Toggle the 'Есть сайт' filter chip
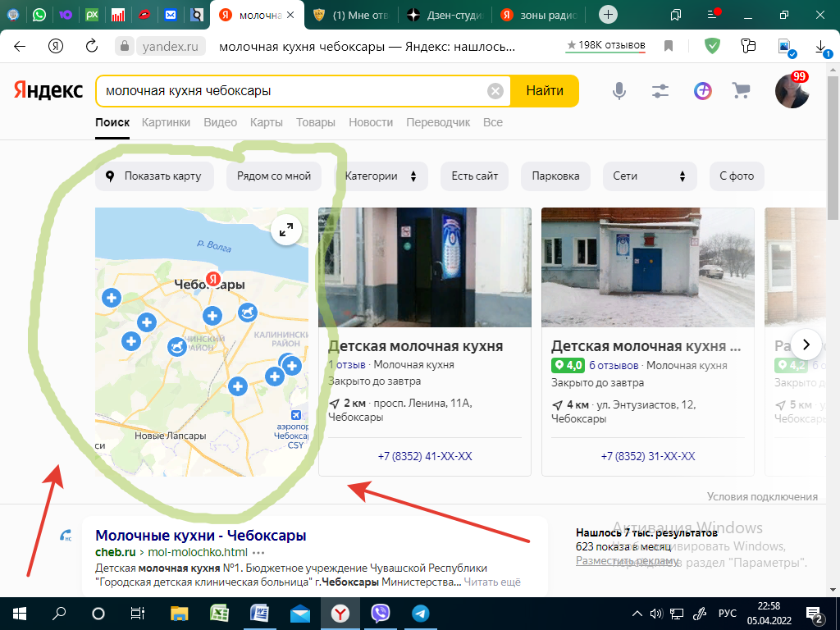Screen dimensions: 840x630 (475, 176)
